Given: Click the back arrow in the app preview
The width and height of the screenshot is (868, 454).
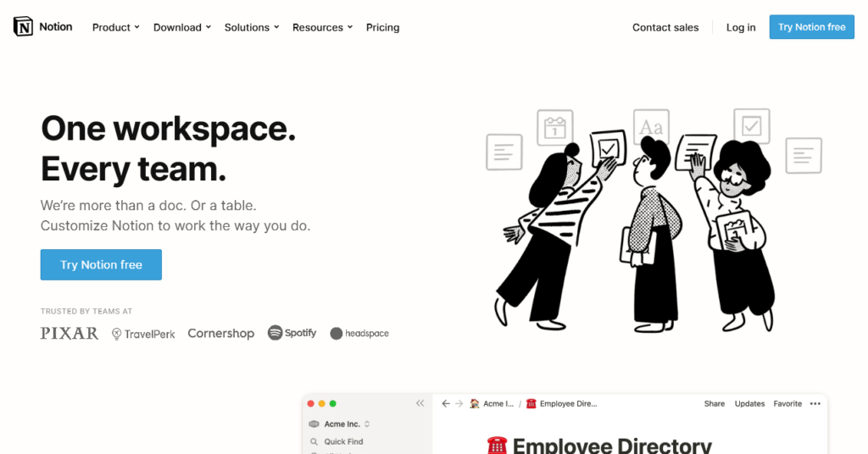Looking at the screenshot, I should point(446,404).
